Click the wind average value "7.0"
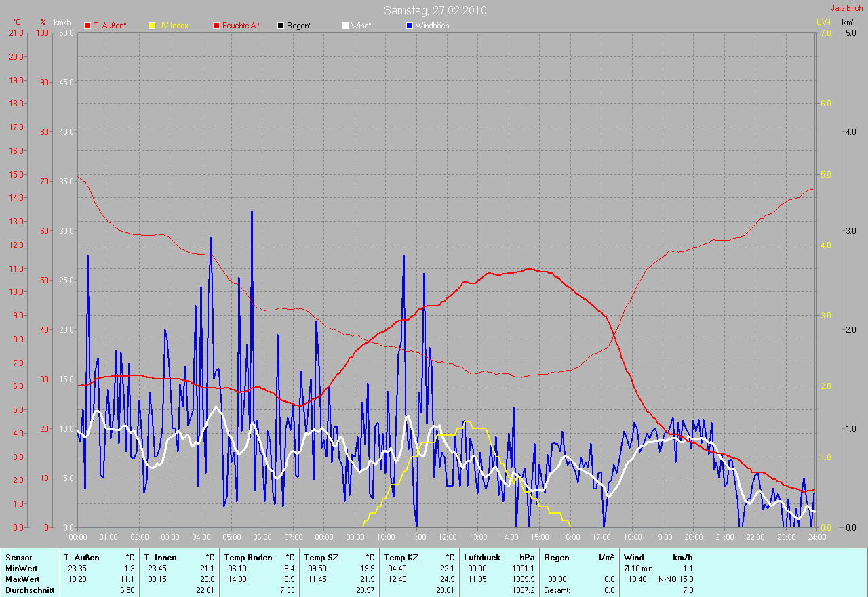 (688, 590)
